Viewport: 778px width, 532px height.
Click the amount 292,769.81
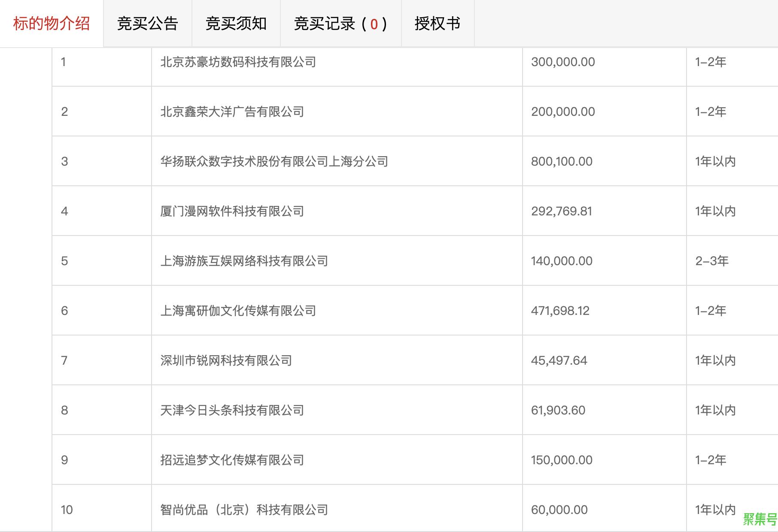(562, 212)
